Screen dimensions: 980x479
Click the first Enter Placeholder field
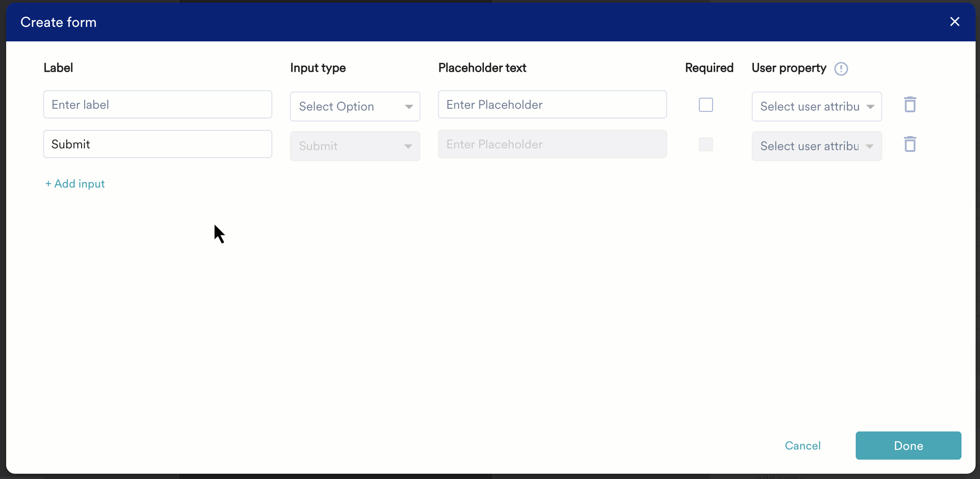coord(552,104)
